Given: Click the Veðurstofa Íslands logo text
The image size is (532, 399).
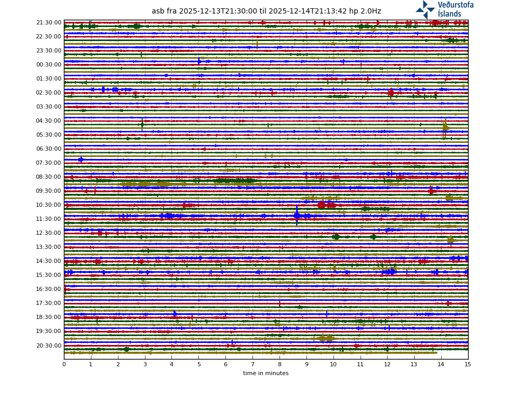Looking at the screenshot, I should point(455,9).
